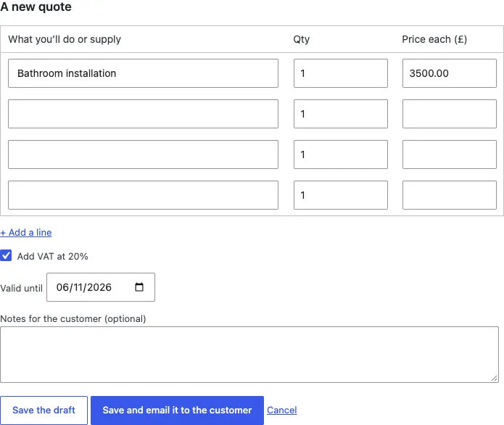This screenshot has height=425, width=504.
Task: Click the Bathroom installation description field
Action: click(143, 73)
